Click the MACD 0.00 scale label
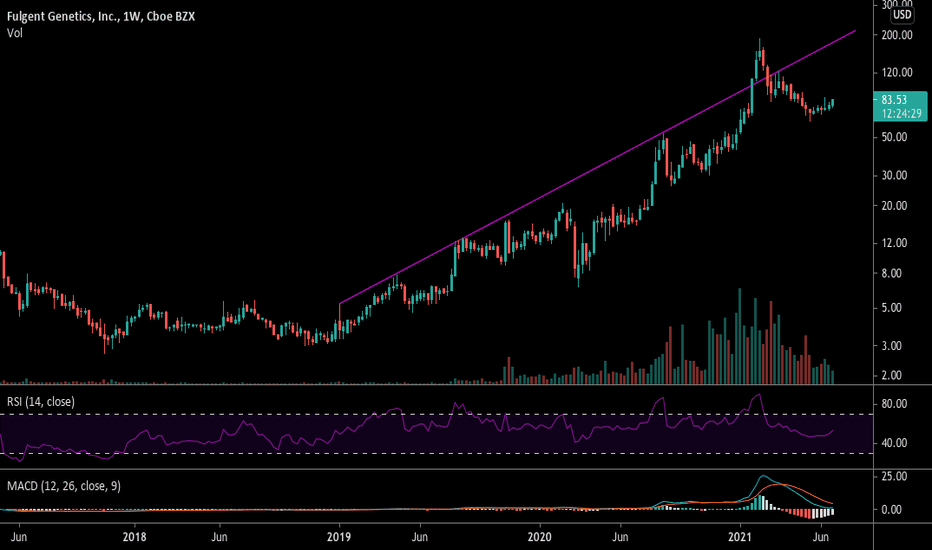This screenshot has height=550, width=932. [x=892, y=510]
